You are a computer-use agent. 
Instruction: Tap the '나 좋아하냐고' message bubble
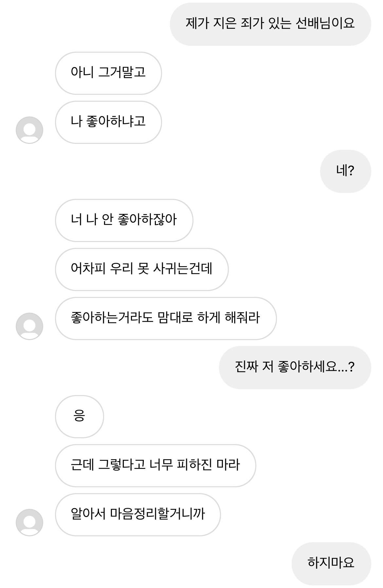point(108,122)
